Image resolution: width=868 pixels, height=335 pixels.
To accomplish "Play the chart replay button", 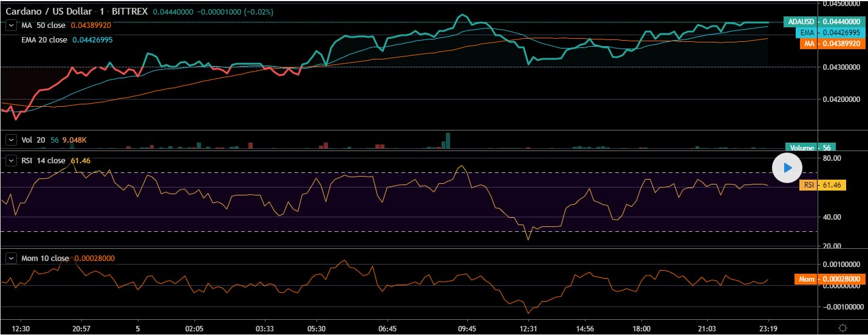I will click(787, 167).
